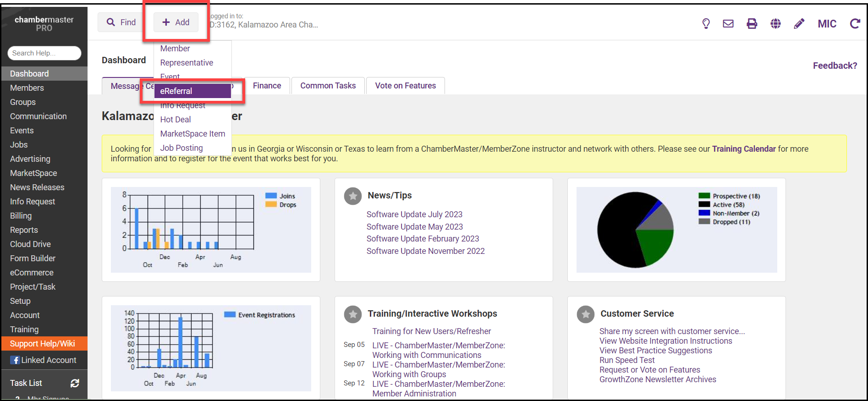Switch to the Finance tab
Viewport: 868px width, 401px height.
267,86
